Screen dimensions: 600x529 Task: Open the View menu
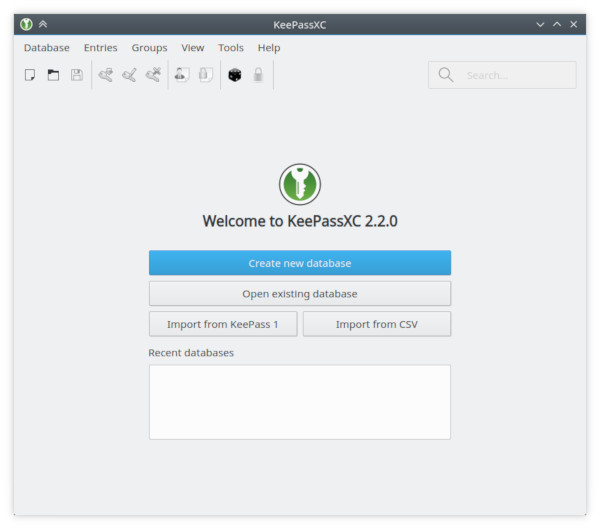[193, 48]
